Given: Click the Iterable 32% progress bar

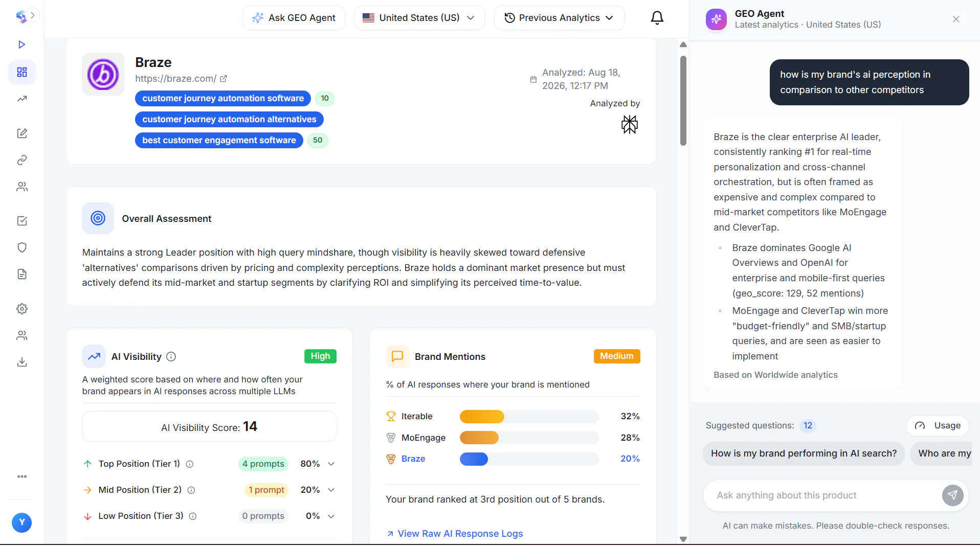Looking at the screenshot, I should [529, 417].
